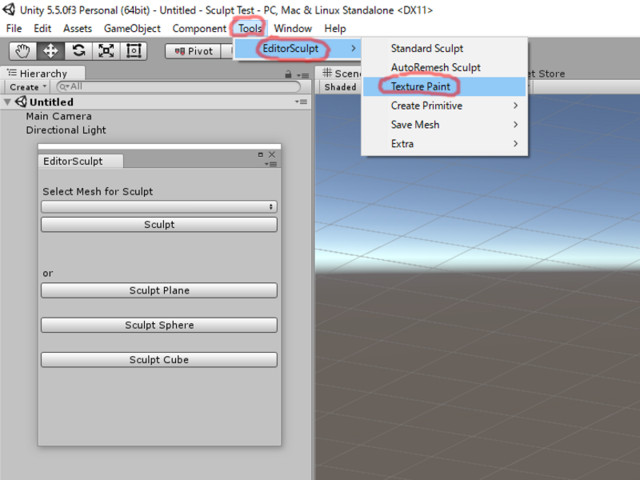Open the Select Mesh for Sculpt dropdown
640x480 pixels.
pos(159,207)
